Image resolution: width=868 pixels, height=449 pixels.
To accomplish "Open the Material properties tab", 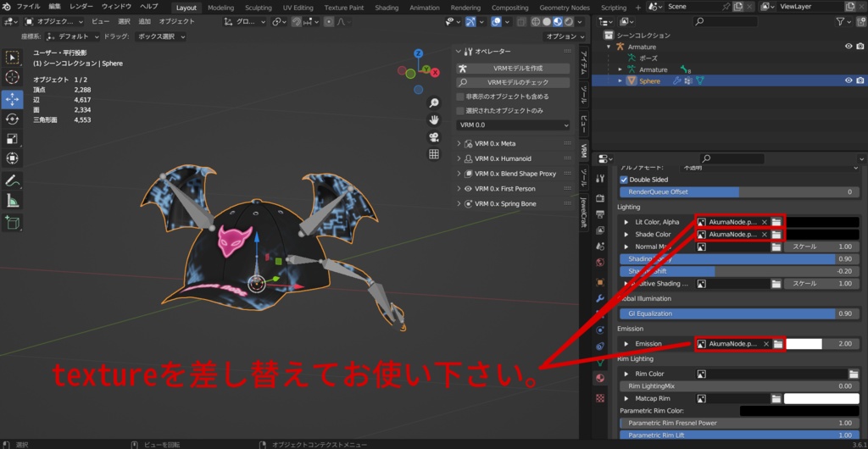I will click(x=600, y=378).
